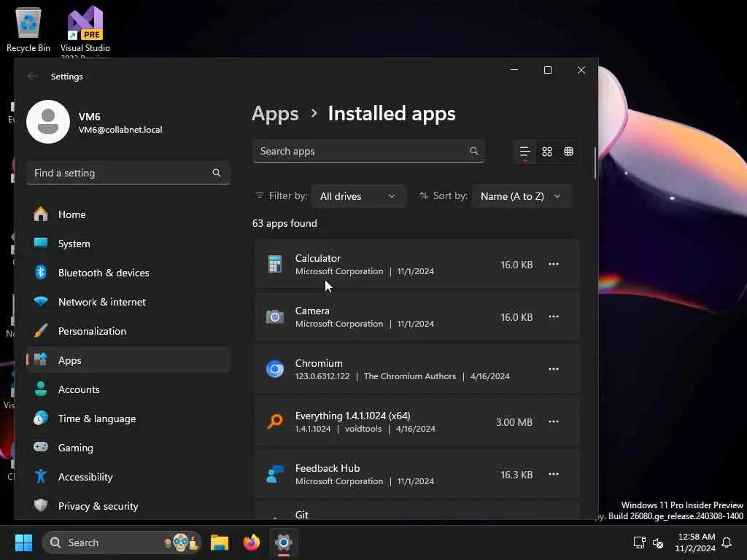Click the 'Installed apps' heading
This screenshot has height=560, width=747.
coord(392,114)
